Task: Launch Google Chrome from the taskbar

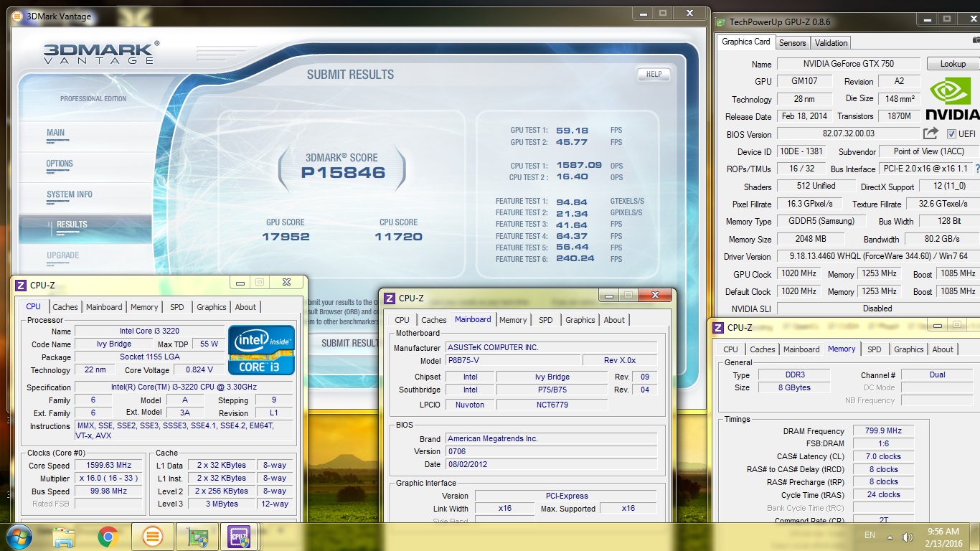Action: (x=108, y=537)
